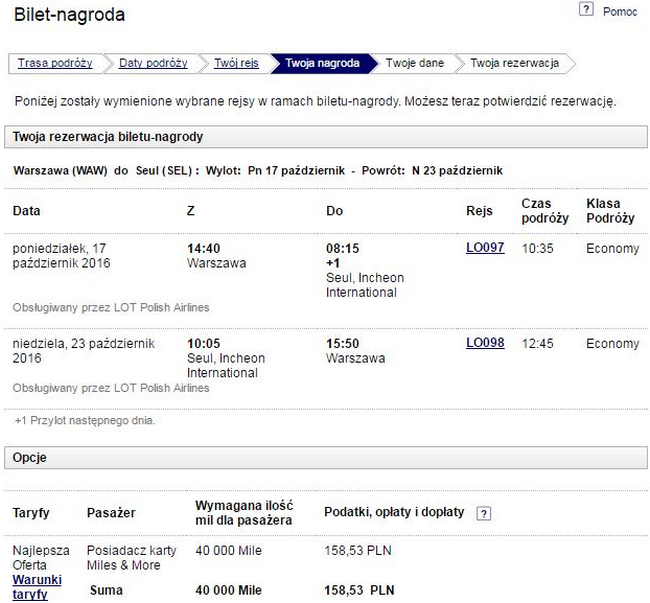Select the 08:15 +1 arrival time
The height and width of the screenshot is (603, 650).
(x=342, y=256)
